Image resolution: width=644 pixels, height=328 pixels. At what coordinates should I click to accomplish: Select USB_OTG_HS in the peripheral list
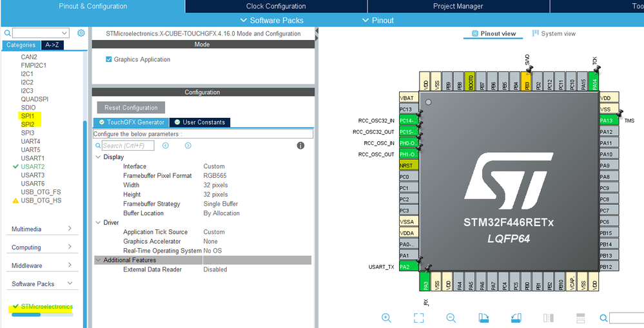[x=41, y=201]
